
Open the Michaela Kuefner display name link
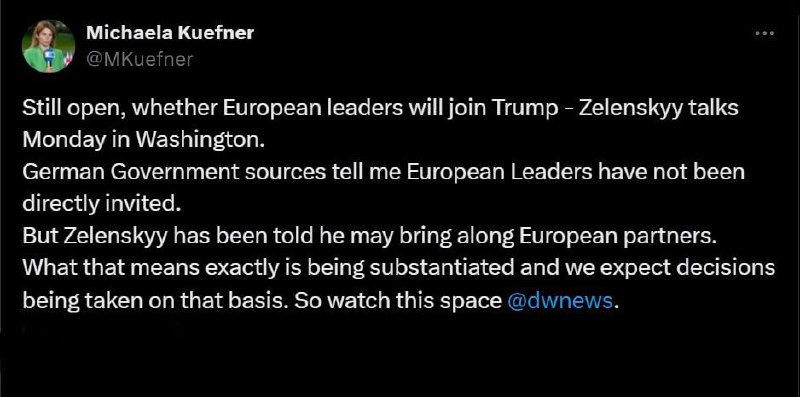point(170,33)
